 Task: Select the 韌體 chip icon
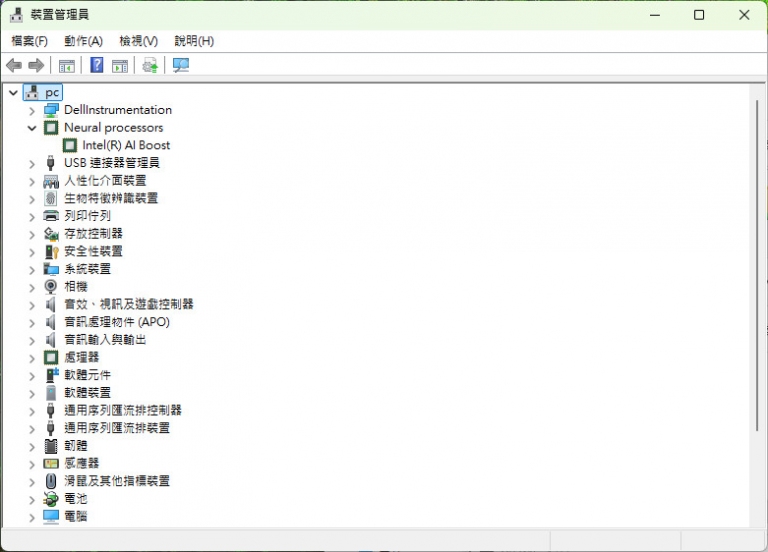[x=51, y=446]
